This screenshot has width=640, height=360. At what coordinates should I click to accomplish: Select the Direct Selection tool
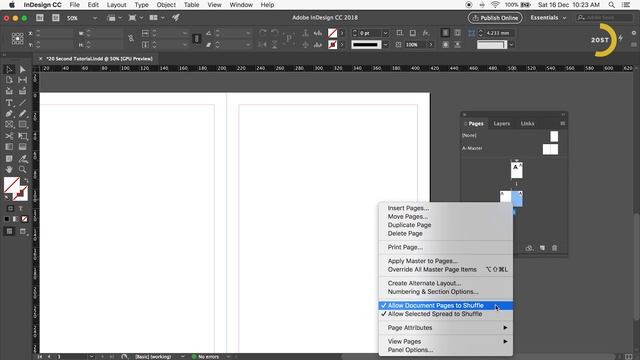pos(22,69)
